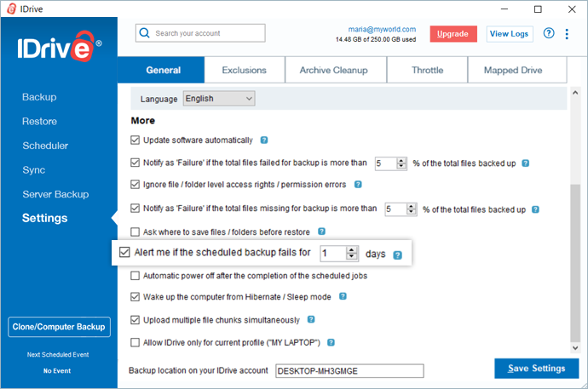Click help icon beside Upload multiple file chunks
Screen dimensions: 588x389
(311, 319)
